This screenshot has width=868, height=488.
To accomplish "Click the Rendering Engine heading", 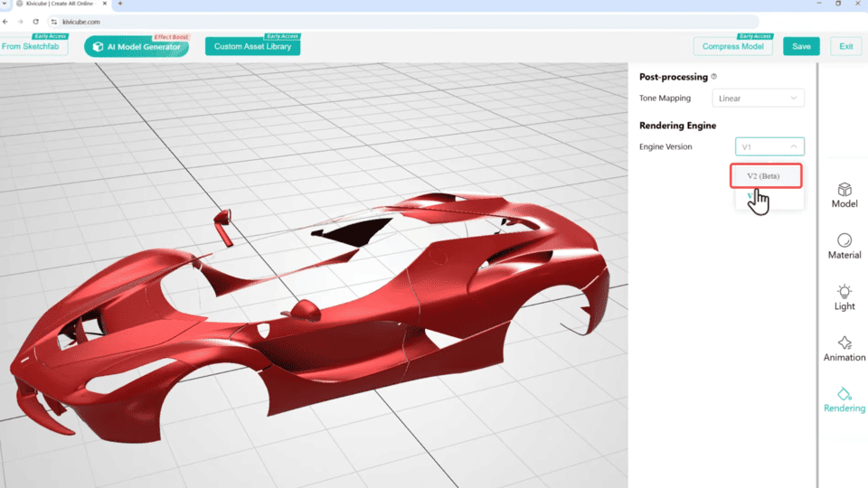I will coord(677,126).
